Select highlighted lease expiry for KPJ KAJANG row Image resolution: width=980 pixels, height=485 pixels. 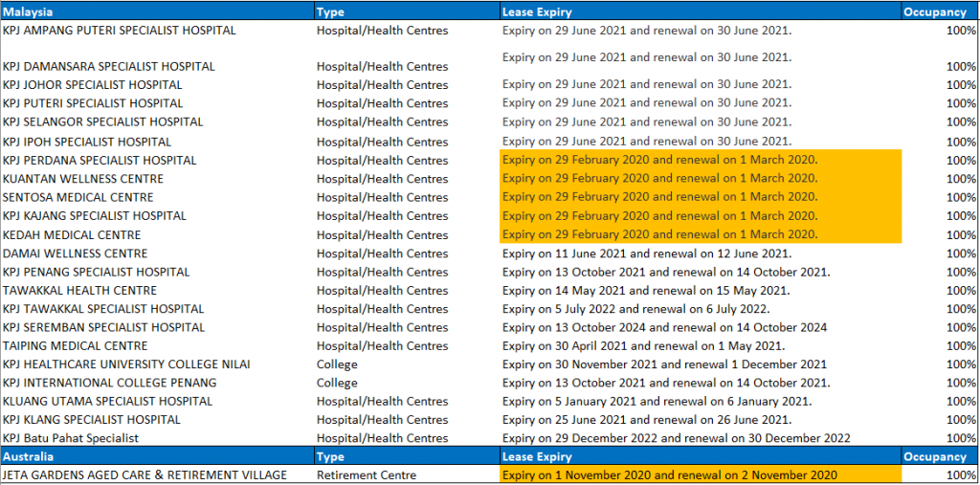pyautogui.click(x=701, y=216)
